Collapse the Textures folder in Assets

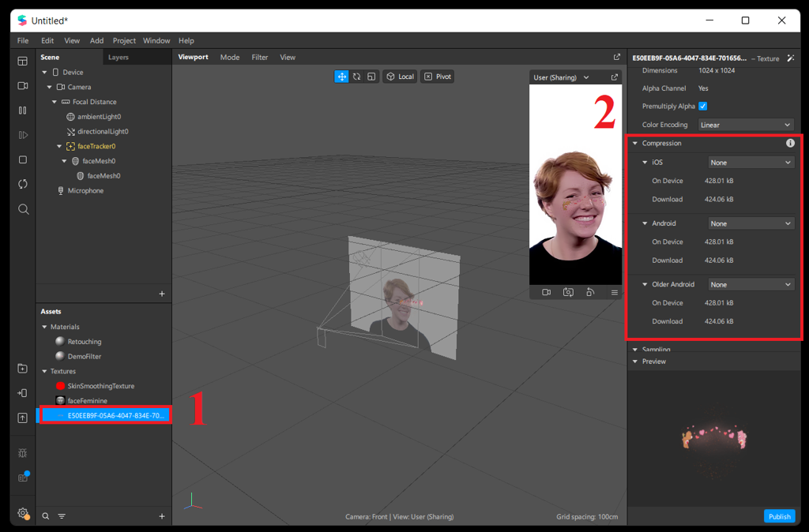point(44,371)
